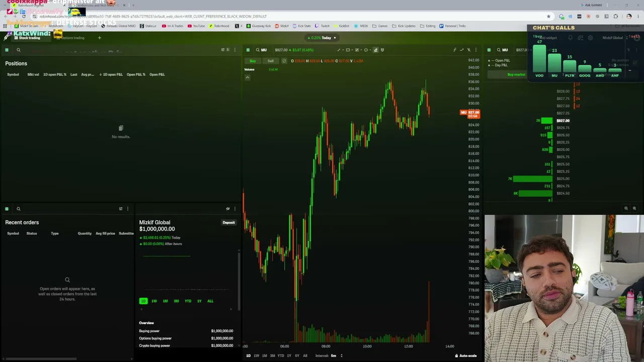Click the Buy button on MU chart
Viewport: 644px width, 362px height.
(x=253, y=61)
